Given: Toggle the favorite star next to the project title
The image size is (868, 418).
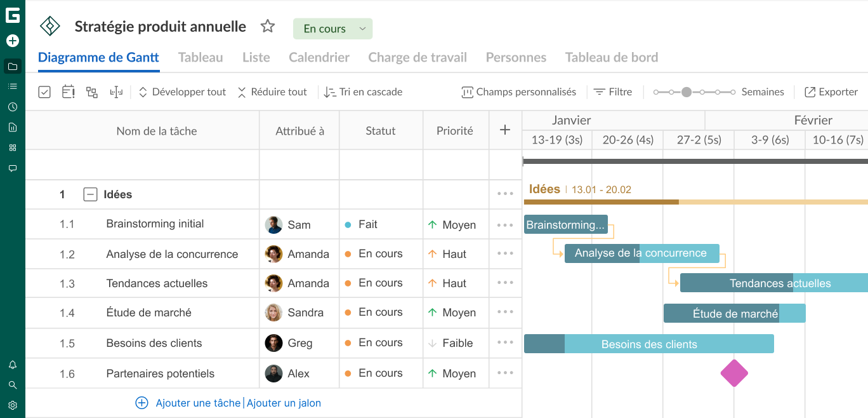Looking at the screenshot, I should [x=268, y=26].
